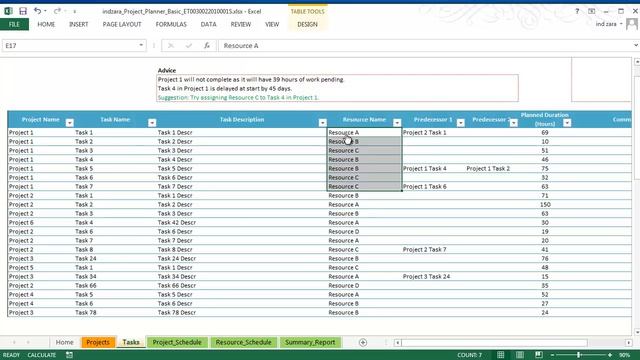Select the Project 2 Task 7 predecessor cell
The height and width of the screenshot is (360, 640).
tap(433, 249)
